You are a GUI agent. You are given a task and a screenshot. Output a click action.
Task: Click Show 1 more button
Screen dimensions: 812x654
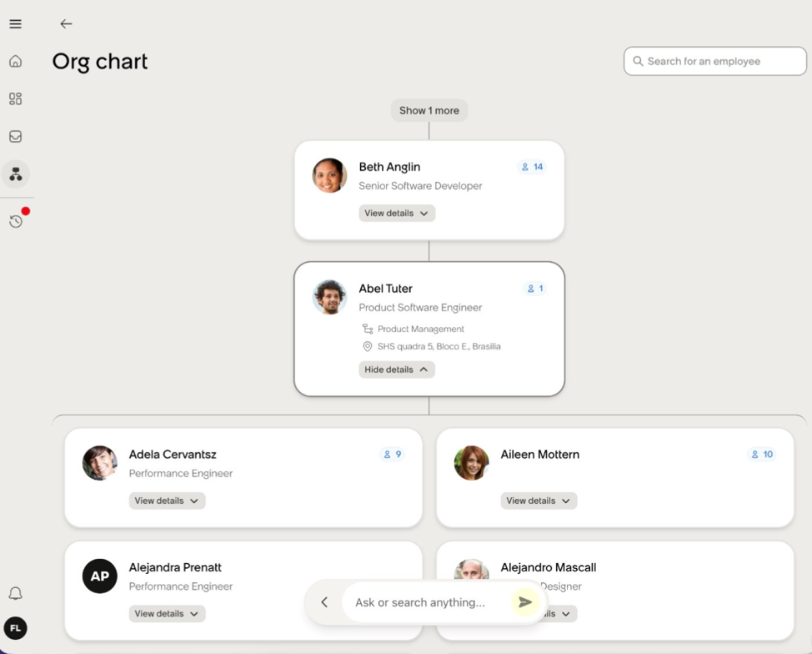[429, 110]
